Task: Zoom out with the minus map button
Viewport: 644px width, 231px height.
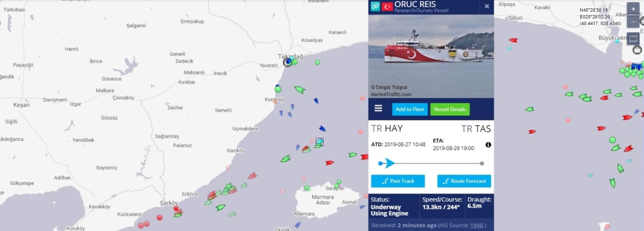Action: coord(633,22)
